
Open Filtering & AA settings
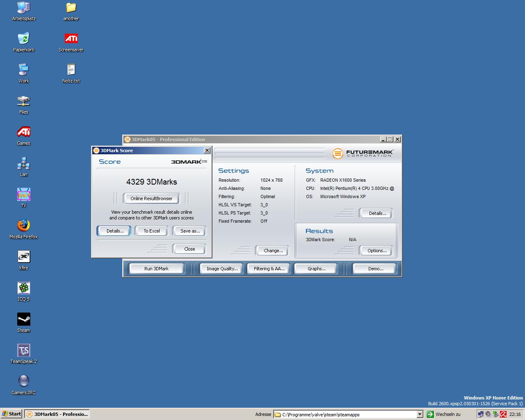tap(269, 269)
